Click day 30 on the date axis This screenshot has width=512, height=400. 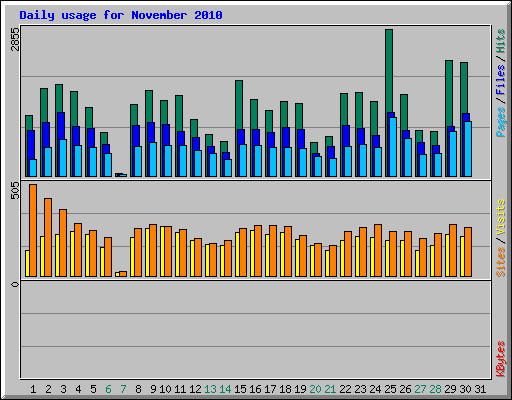tap(465, 389)
